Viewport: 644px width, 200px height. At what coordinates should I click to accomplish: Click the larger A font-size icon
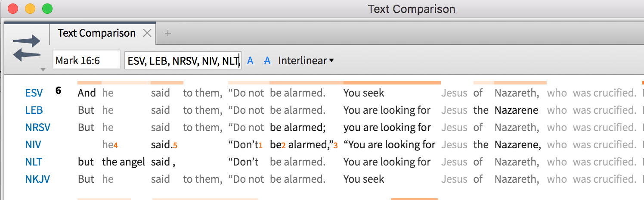(267, 61)
